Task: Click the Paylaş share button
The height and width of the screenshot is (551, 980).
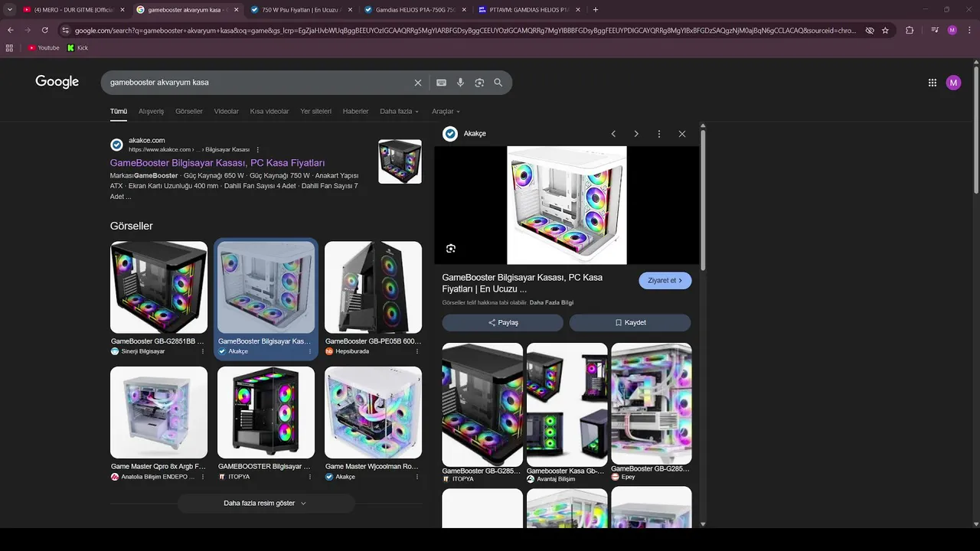Action: click(503, 322)
